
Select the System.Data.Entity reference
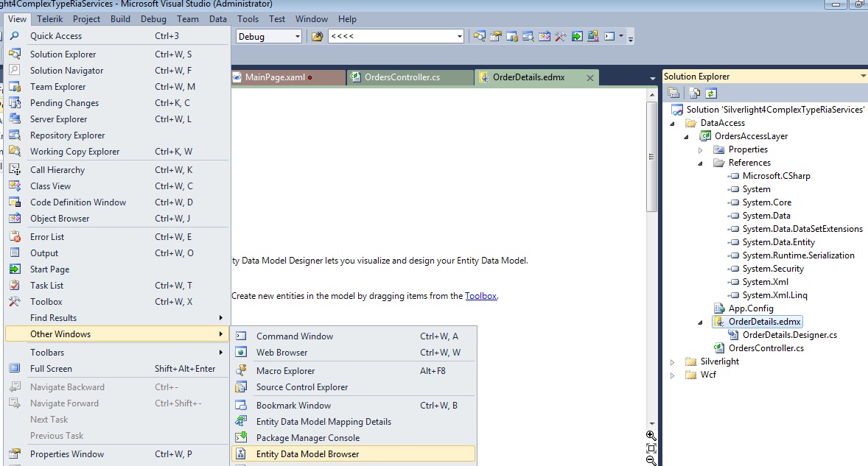778,242
